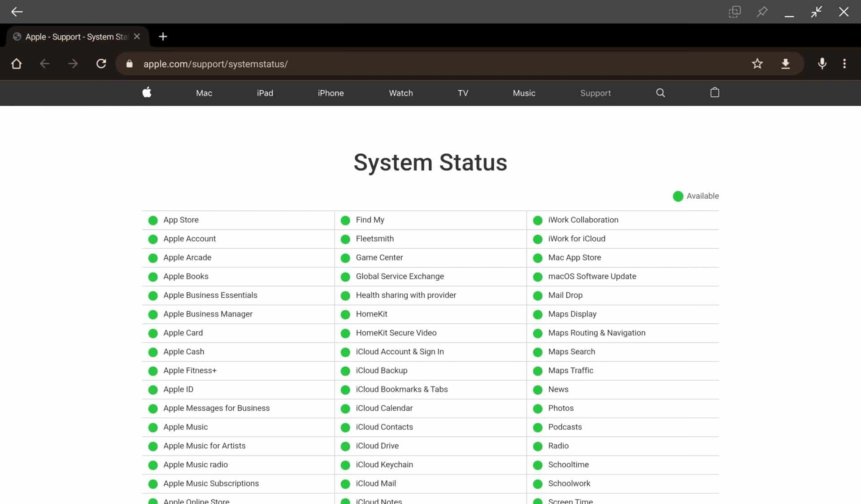Click the back arrow in top-left corner
861x504 pixels.
pos(17,12)
